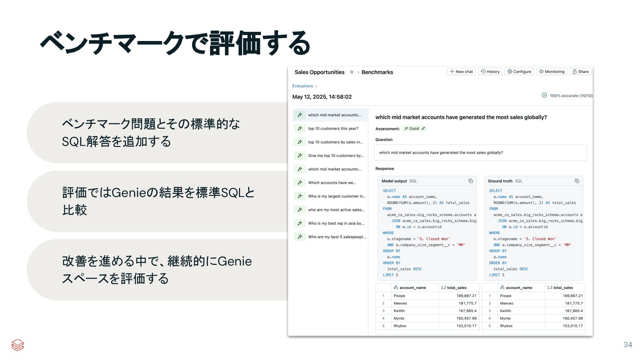Screen dimensions: 644x363
Task: Open the History panel
Action: click(x=490, y=72)
